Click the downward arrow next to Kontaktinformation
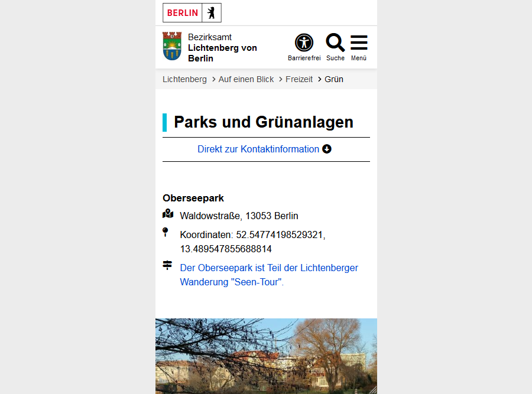532x394 pixels. coord(327,149)
